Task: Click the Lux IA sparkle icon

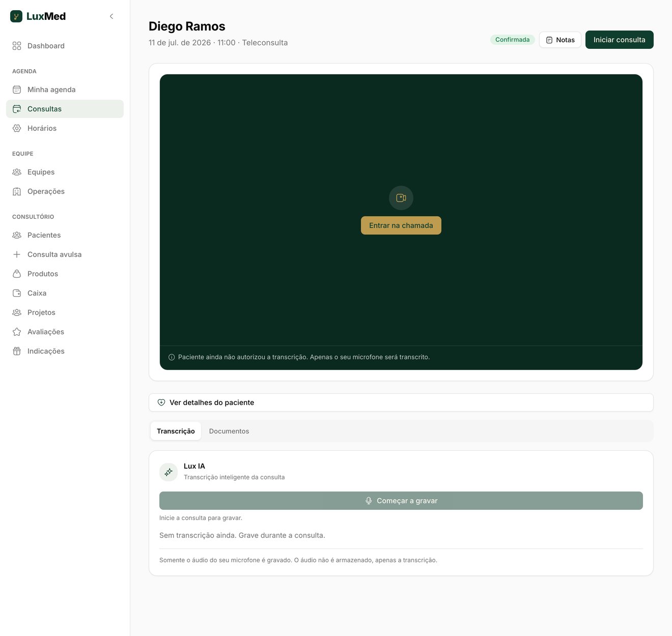Action: point(169,472)
